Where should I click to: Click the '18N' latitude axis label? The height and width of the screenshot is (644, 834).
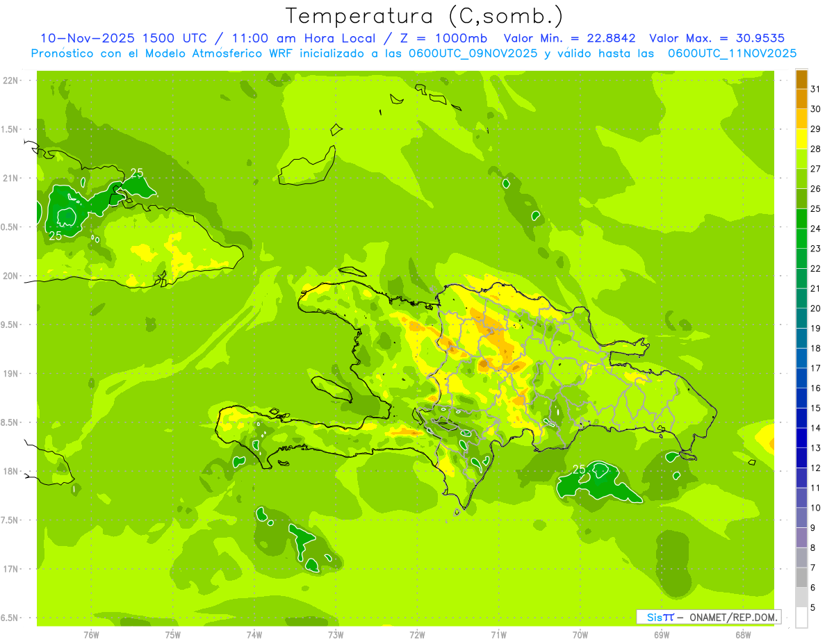[11, 471]
